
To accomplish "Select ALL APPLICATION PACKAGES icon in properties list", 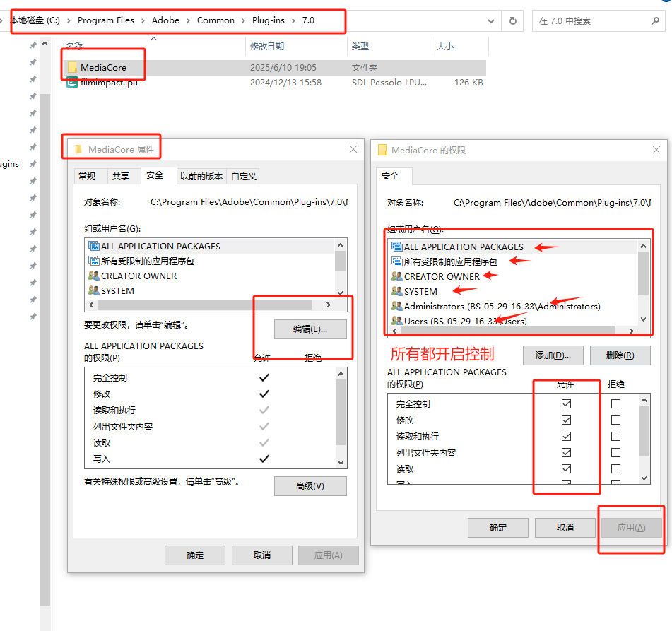I will coord(93,246).
